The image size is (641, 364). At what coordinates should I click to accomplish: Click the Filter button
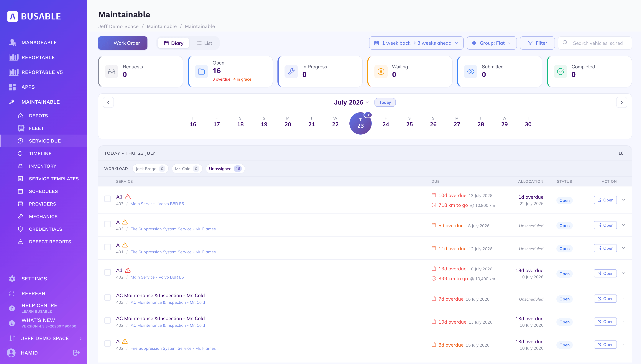[x=537, y=43]
